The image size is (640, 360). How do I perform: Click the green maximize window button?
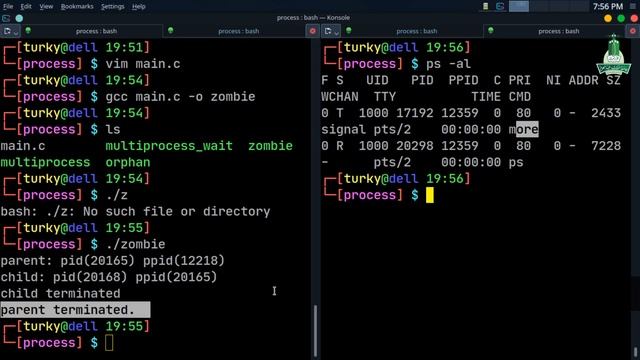[621, 18]
